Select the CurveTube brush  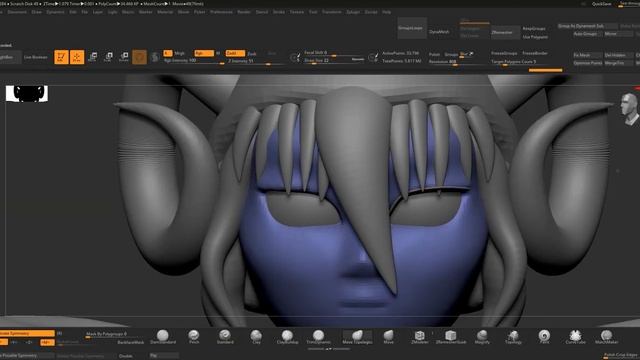coord(576,337)
